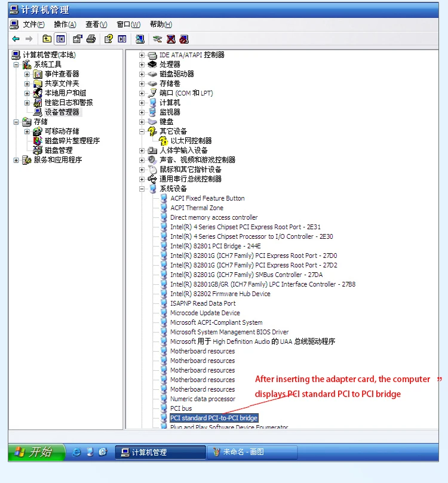Viewport: 448px width, 483px height.
Task: Expand 服务和应用程序 in left tree
Action: pyautogui.click(x=16, y=160)
